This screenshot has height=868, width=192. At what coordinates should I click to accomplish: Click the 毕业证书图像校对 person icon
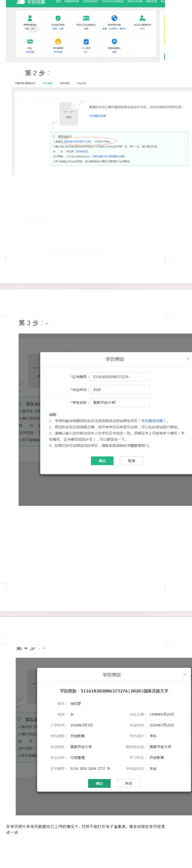tap(142, 18)
